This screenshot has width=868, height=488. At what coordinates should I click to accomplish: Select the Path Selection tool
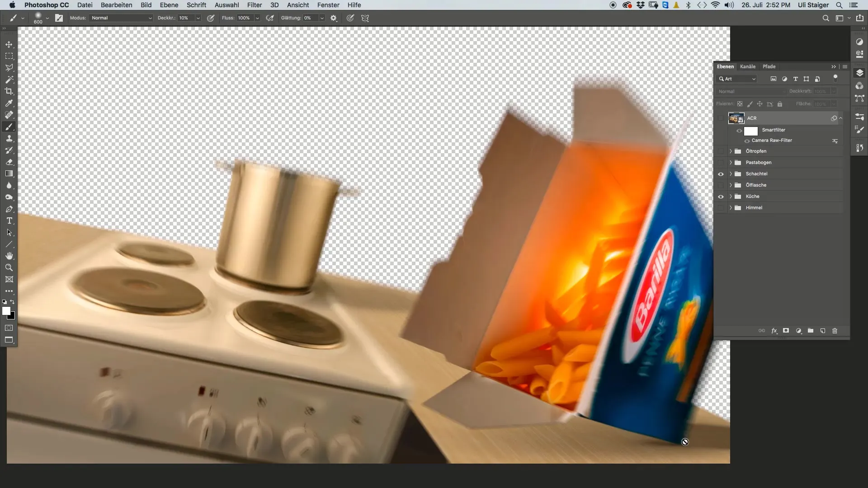(x=9, y=233)
